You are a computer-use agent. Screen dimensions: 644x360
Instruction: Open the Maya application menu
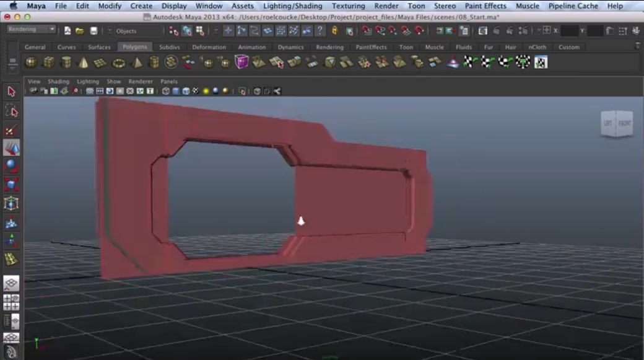(36, 6)
